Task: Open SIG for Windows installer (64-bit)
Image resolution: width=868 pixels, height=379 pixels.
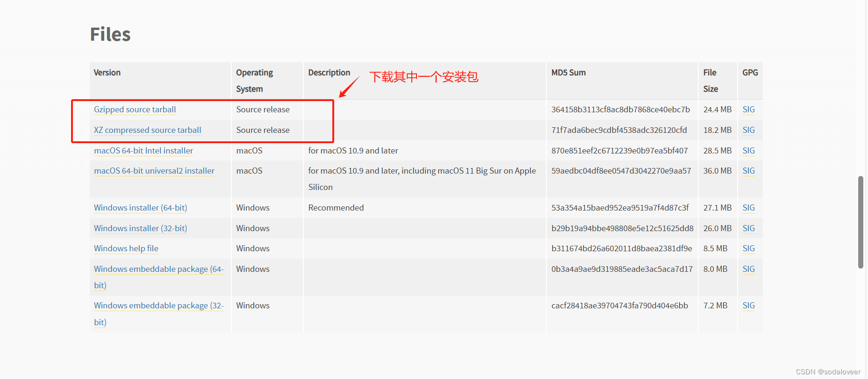Action: (748, 208)
